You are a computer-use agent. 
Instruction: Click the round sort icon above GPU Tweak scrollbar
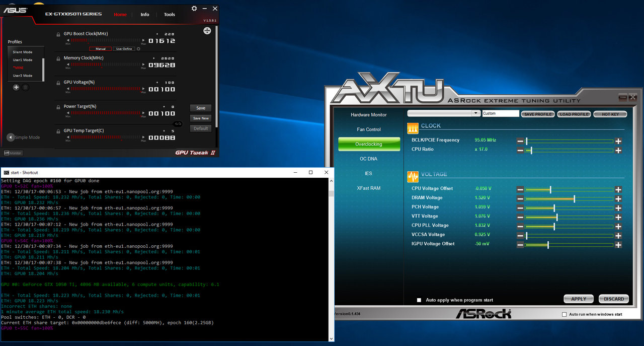(x=207, y=31)
